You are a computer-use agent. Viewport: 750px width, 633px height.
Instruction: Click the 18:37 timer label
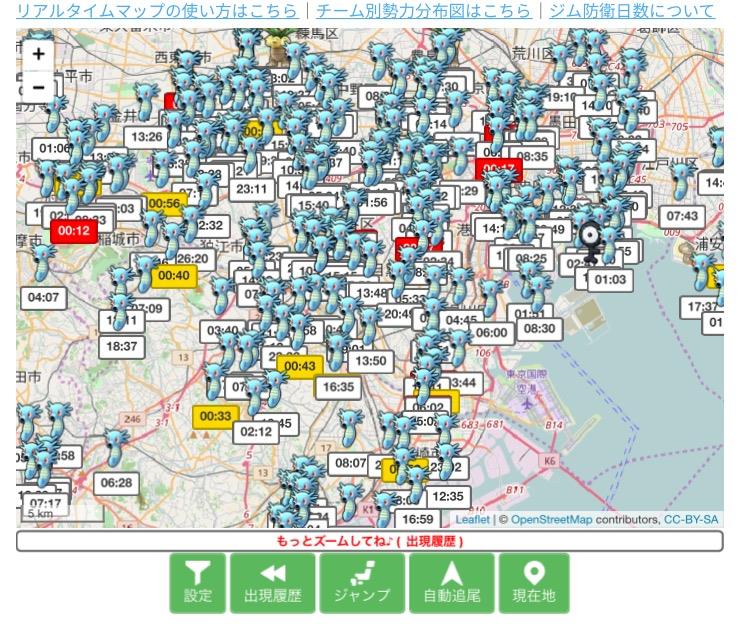pyautogui.click(x=121, y=346)
